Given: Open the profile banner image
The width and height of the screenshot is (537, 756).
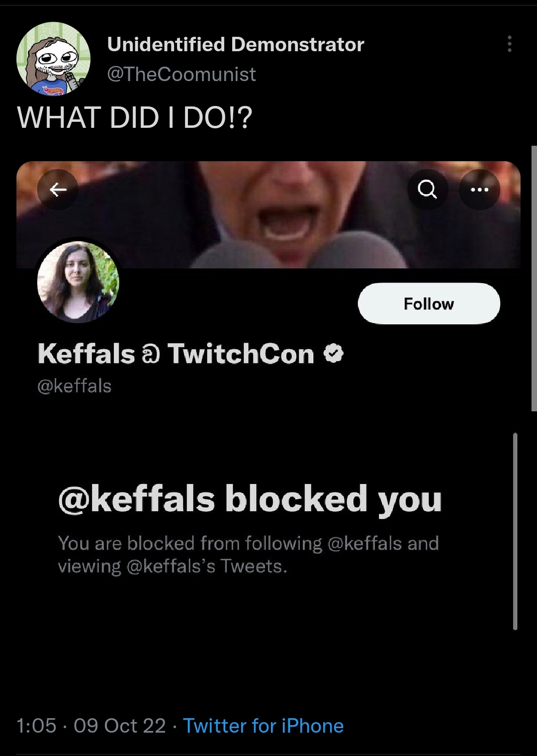Looking at the screenshot, I should (268, 215).
